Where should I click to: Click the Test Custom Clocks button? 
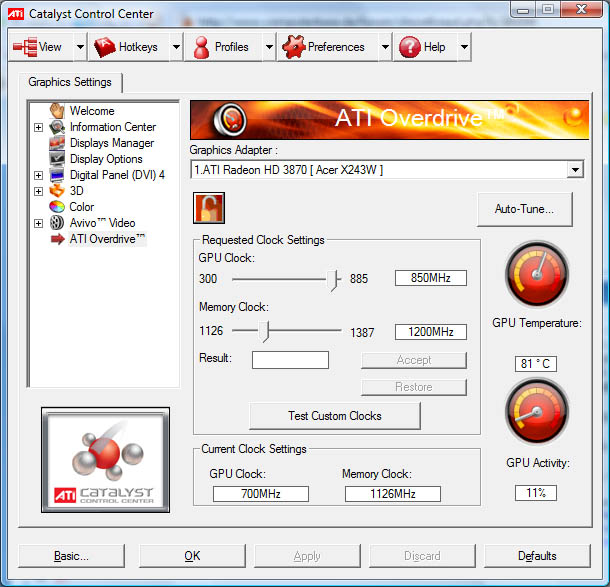(x=335, y=416)
